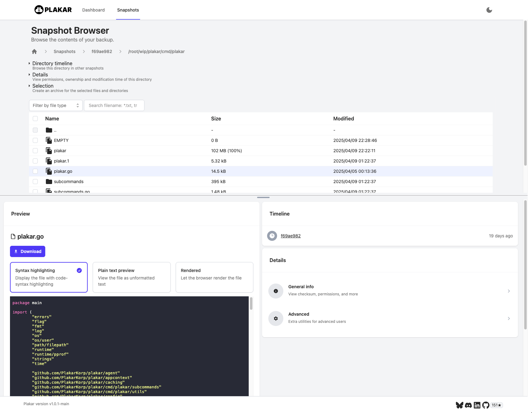Open the Discord icon in the footer
Screen dimensions: 532x413
click(468, 405)
